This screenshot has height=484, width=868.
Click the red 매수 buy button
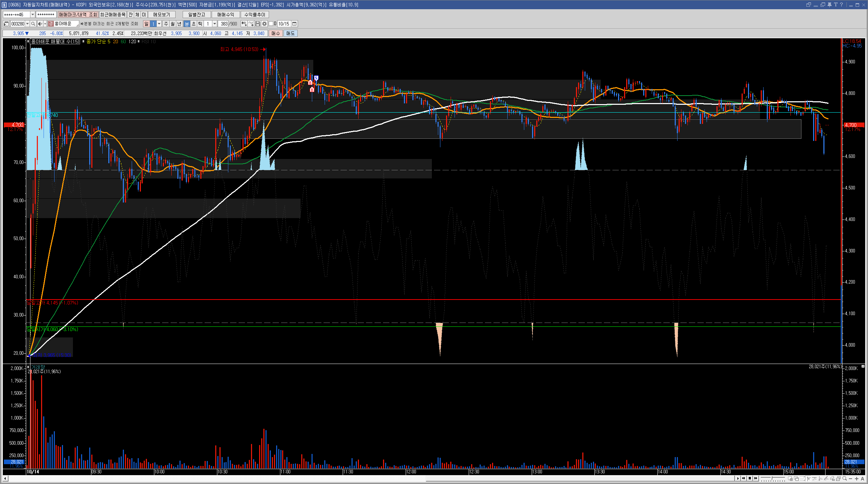pyautogui.click(x=275, y=33)
